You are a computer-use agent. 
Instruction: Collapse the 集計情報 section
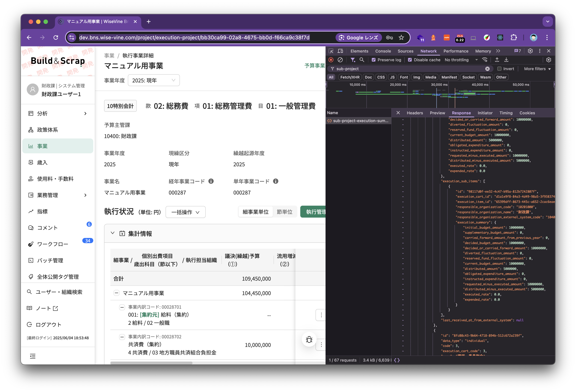tap(113, 233)
